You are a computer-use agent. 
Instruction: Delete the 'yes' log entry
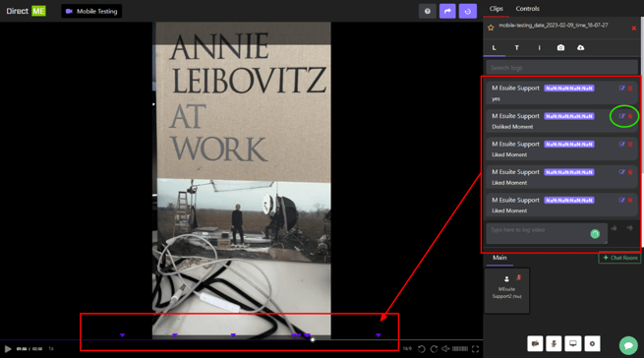[630, 88]
